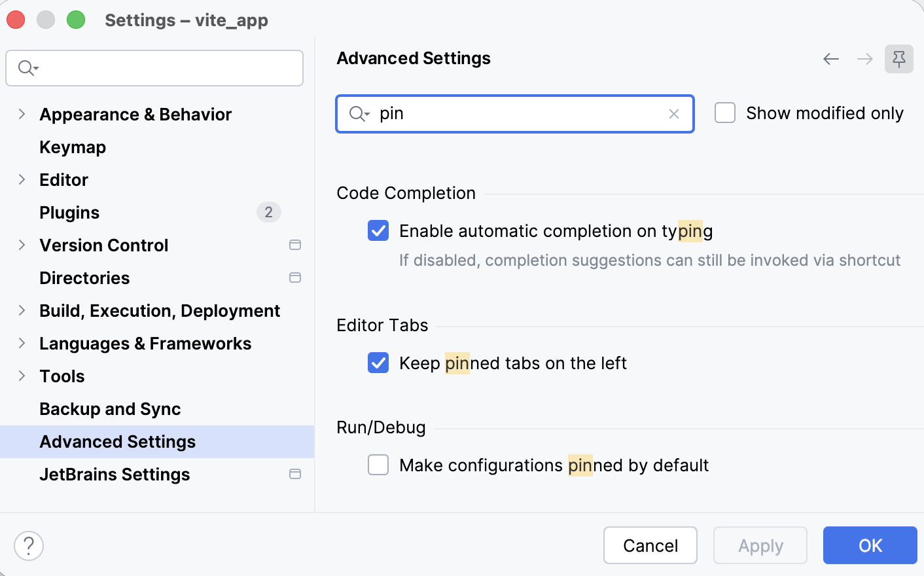
Task: Expand Version Control section
Action: pos(22,245)
